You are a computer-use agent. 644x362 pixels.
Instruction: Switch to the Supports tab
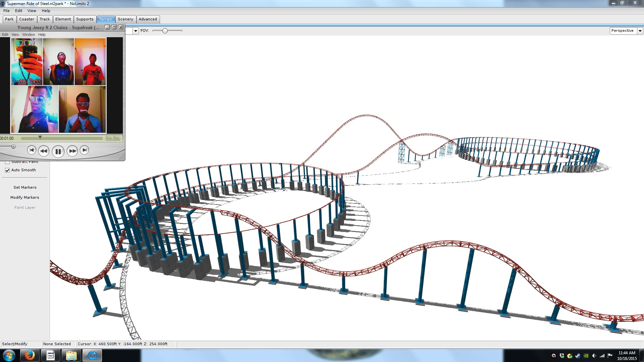(x=85, y=19)
